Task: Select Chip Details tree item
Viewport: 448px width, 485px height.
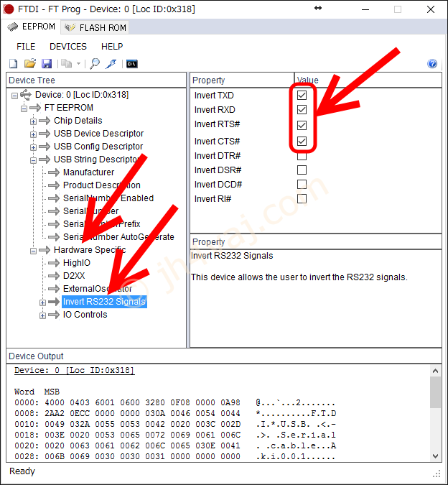Action: (x=78, y=121)
